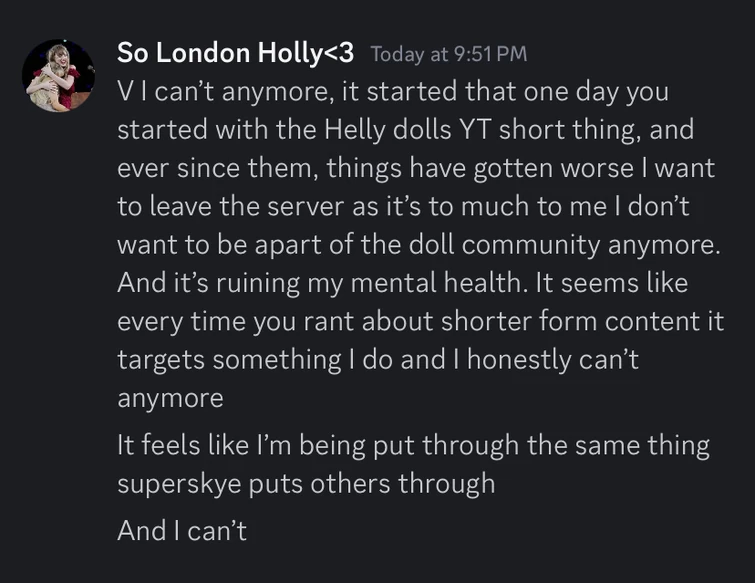Click the lone word "anymore" ending the paragraph
This screenshot has height=583, width=755.
170,398
